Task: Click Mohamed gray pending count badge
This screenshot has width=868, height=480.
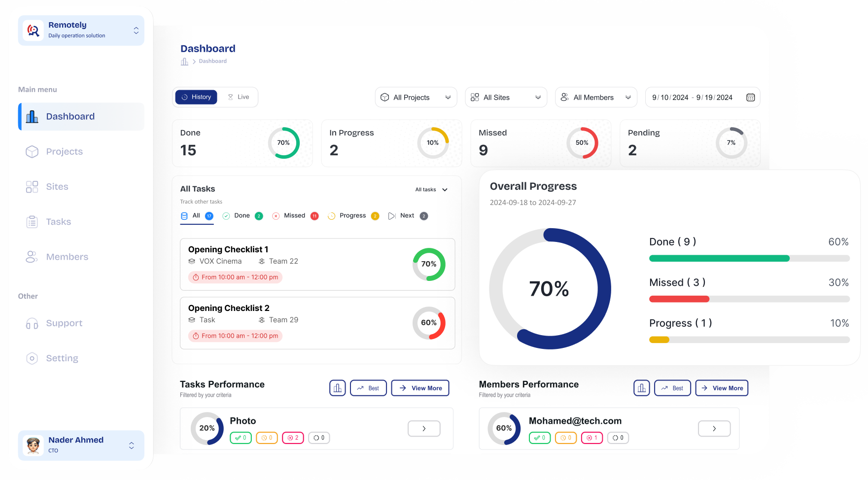Action: point(619,438)
